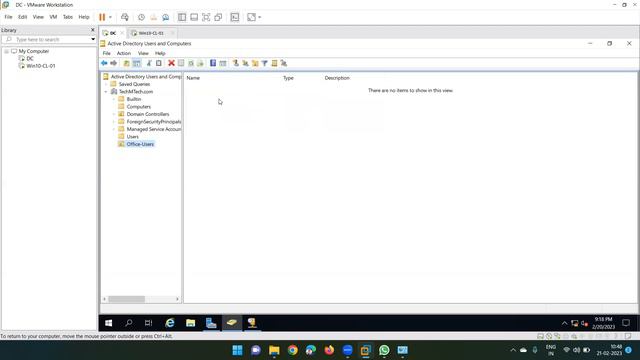Open the stretch guest dropdown arrow
The width and height of the screenshot is (640, 360).
pyautogui.click(x=260, y=17)
